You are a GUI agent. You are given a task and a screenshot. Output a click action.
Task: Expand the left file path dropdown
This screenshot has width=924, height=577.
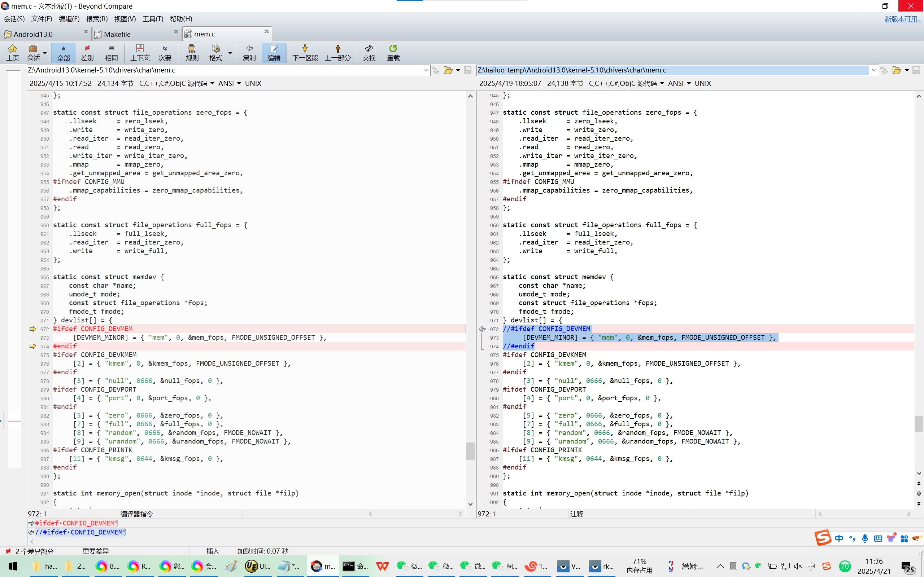coord(425,70)
